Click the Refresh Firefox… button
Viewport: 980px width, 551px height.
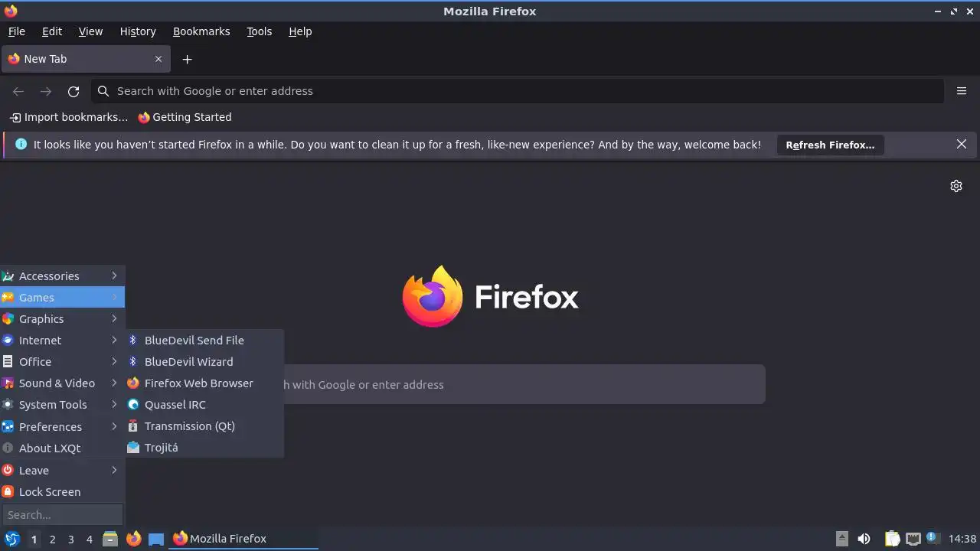coord(830,145)
